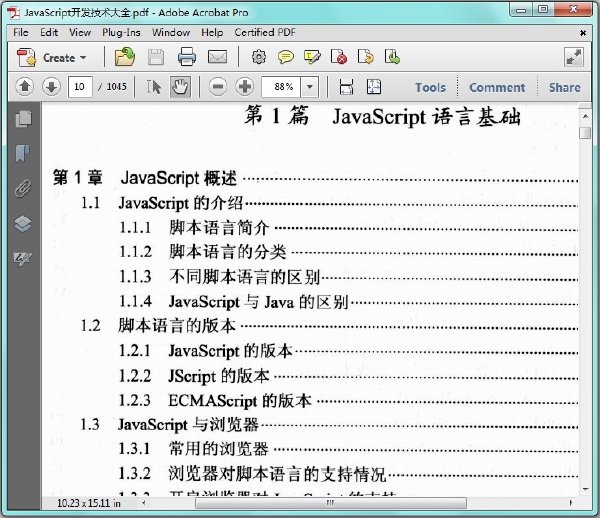Screen dimensions: 600x518
Task: Click TOC entry 1.3 JavaScript 与浏览器
Action: pyautogui.click(x=170, y=425)
